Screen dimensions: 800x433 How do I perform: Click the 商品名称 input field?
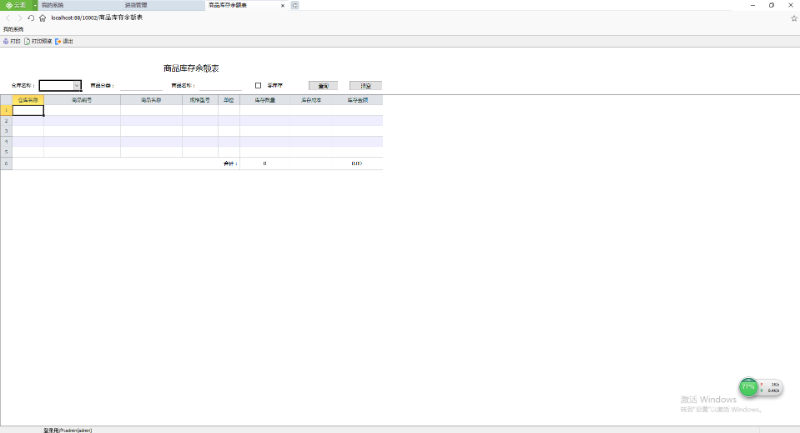point(220,86)
